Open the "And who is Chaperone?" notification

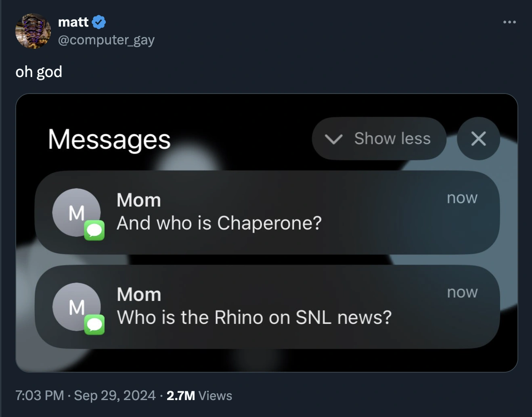(266, 213)
